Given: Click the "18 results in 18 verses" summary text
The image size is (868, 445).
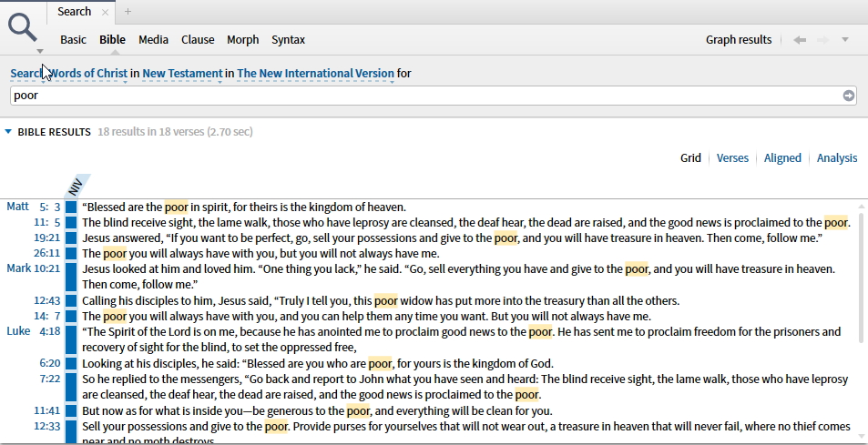Looking at the screenshot, I should (175, 132).
